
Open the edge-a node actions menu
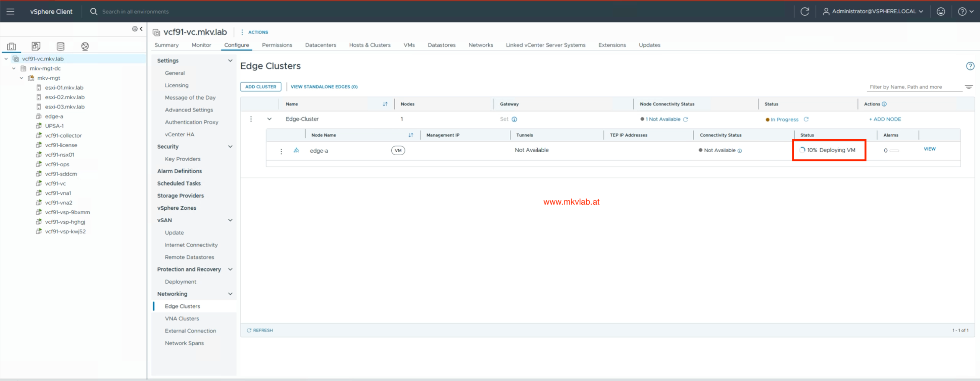tap(281, 151)
